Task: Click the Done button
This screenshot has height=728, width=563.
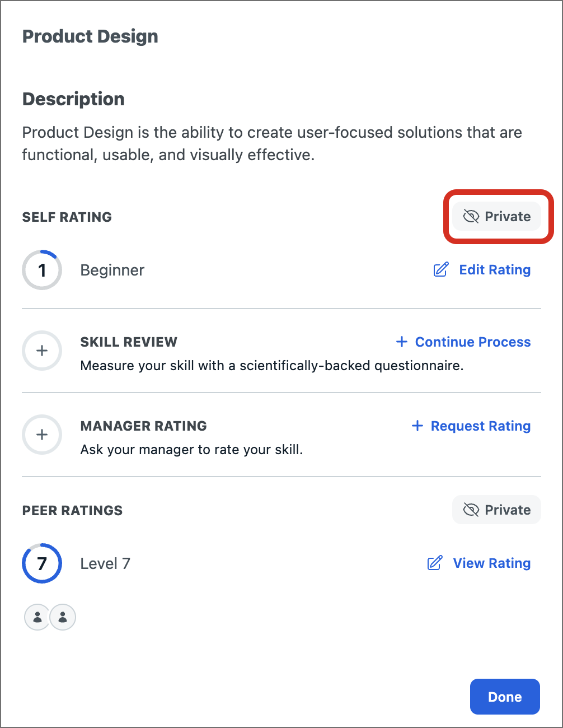Action: [504, 697]
